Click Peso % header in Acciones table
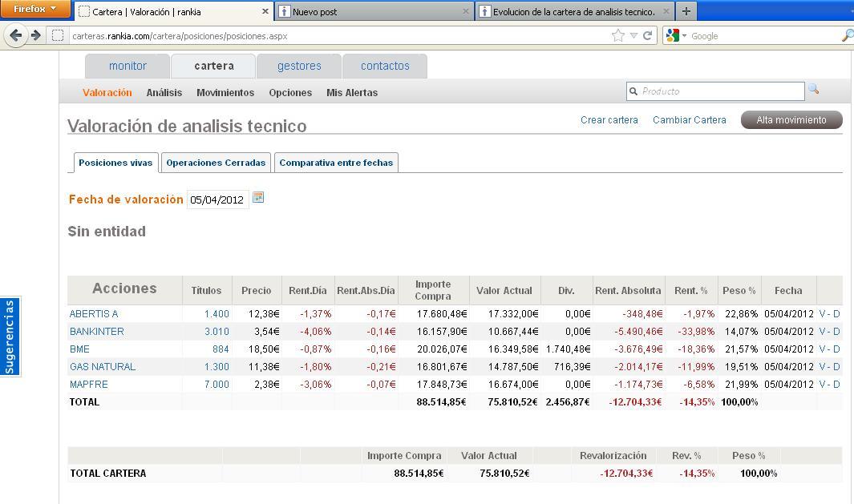854x504 pixels. [739, 291]
